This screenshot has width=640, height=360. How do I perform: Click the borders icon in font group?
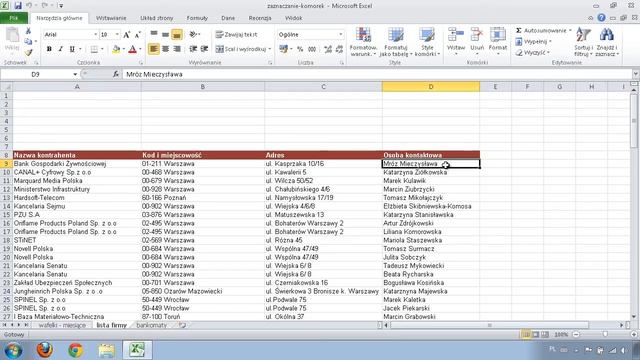tap(94, 49)
